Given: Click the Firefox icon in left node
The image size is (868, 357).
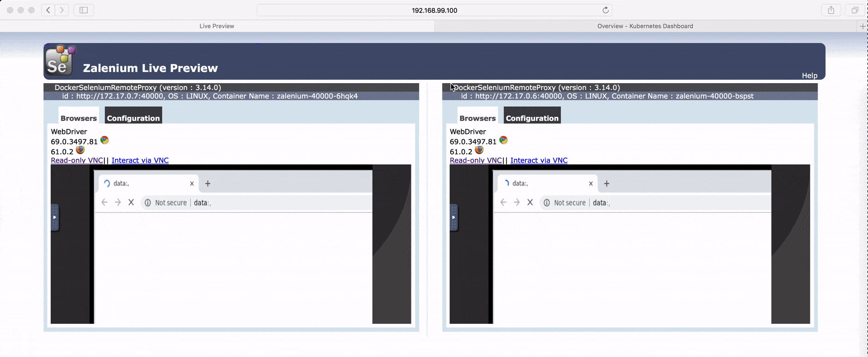Looking at the screenshot, I should [x=80, y=150].
